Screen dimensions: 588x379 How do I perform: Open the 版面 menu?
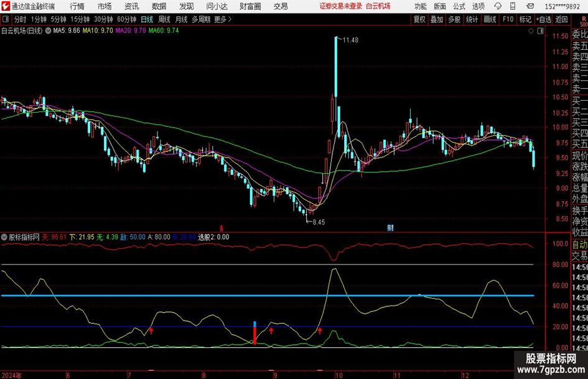(440, 6)
